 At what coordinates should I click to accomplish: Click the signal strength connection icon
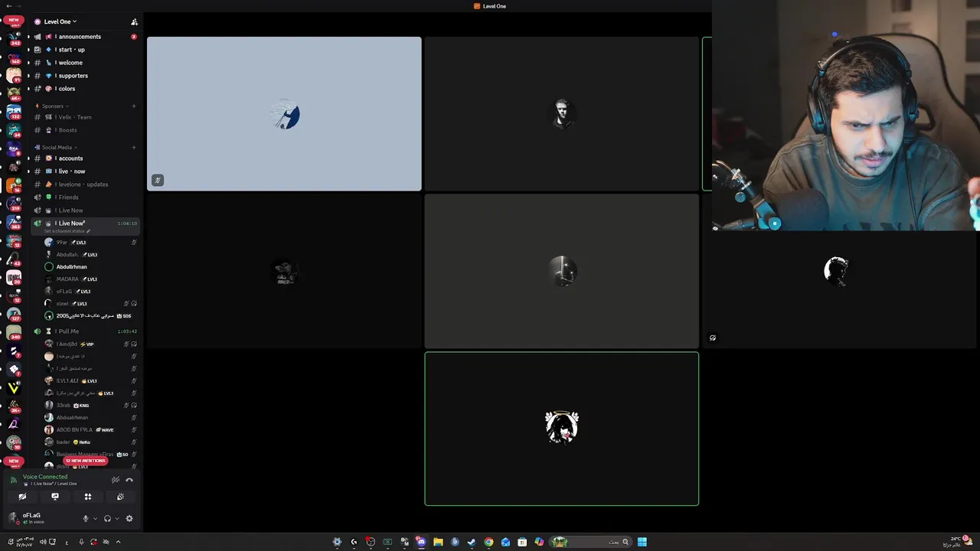click(13, 480)
